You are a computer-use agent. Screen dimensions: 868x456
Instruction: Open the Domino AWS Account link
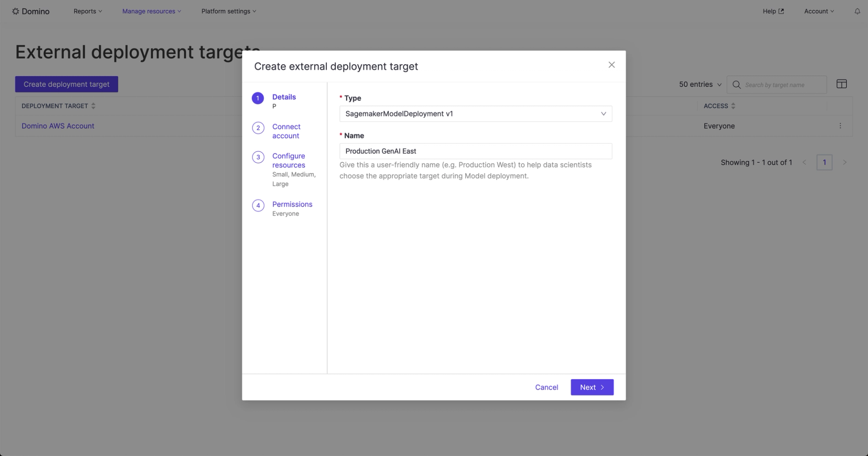tap(58, 126)
